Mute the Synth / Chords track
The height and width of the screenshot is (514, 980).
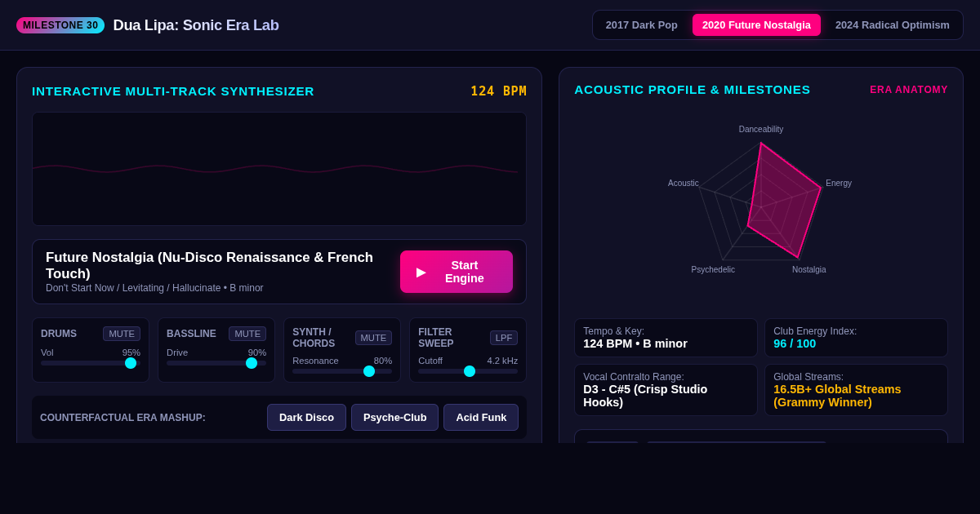(x=373, y=338)
